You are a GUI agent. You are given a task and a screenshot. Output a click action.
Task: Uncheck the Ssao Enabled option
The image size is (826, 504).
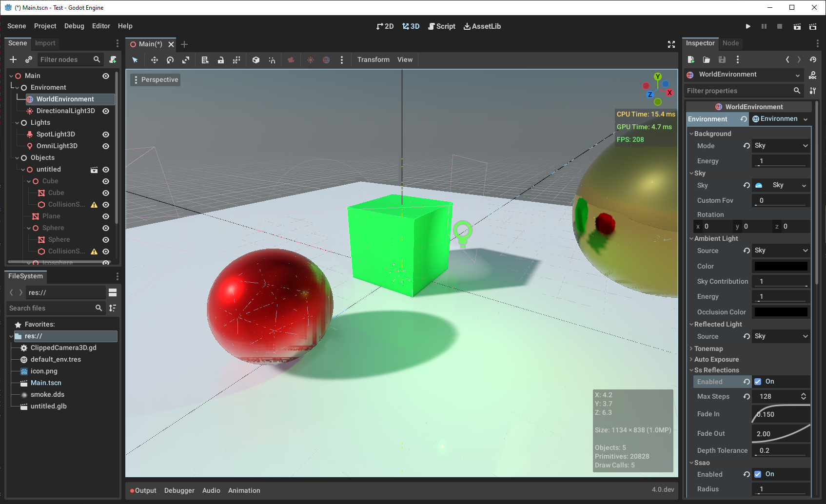coord(758,474)
